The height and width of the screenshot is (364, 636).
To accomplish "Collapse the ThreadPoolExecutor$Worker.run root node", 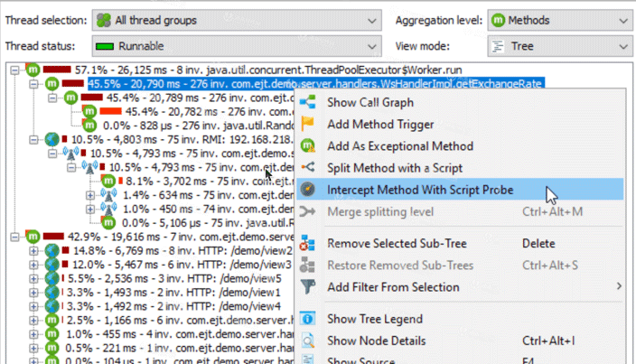I will (x=14, y=70).
